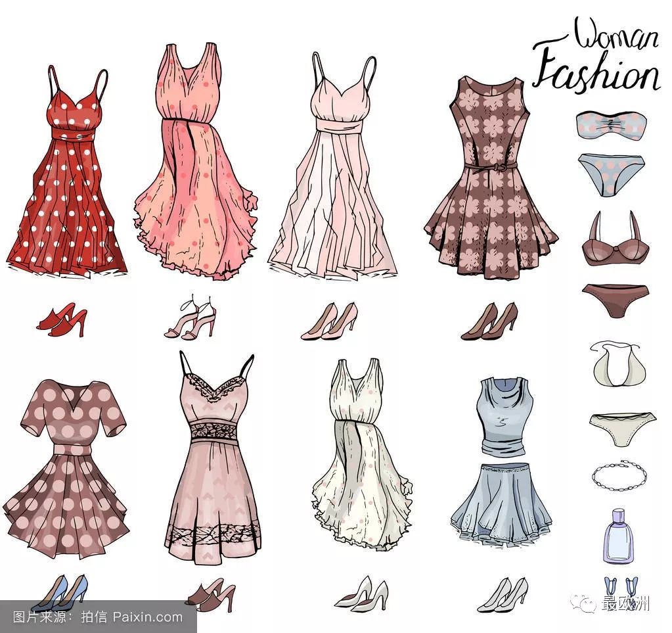Choose the cream panties
This screenshot has height=633, width=672.
click(x=622, y=429)
